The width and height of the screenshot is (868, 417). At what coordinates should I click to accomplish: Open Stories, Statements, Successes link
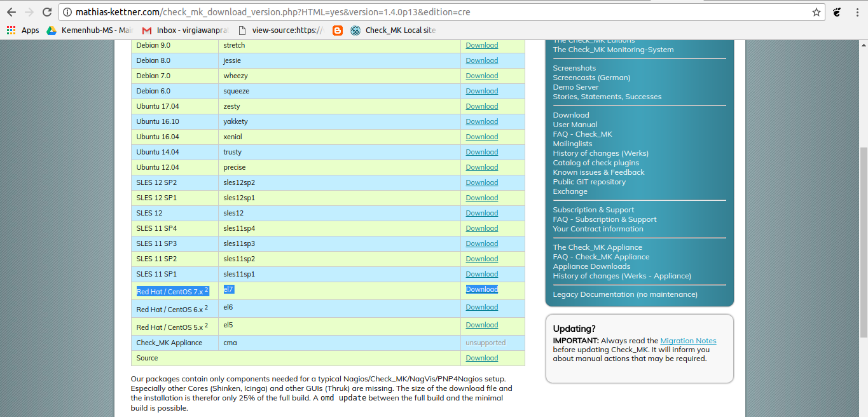tap(607, 97)
